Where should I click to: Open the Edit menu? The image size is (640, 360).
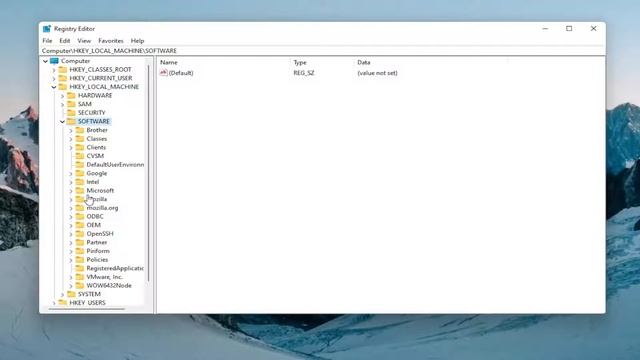(x=64, y=41)
